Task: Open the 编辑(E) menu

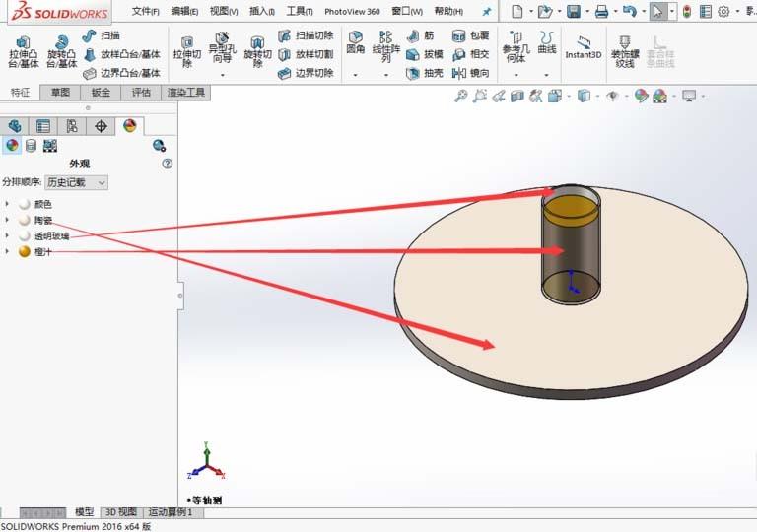Action: coord(184,11)
